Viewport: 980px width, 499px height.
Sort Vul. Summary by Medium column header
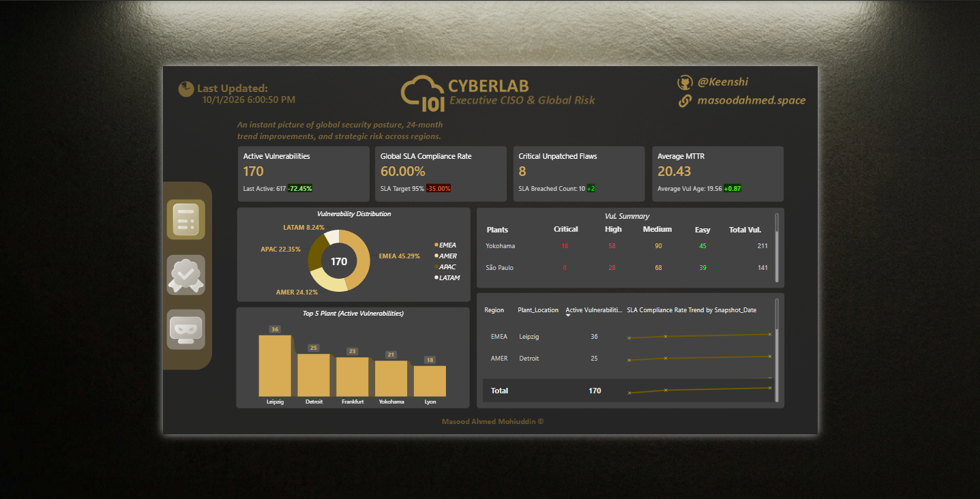click(657, 229)
